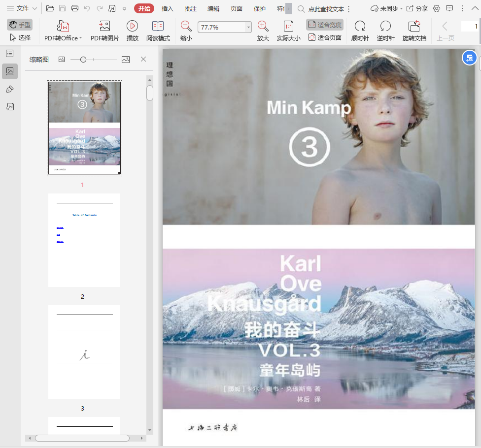The width and height of the screenshot is (481, 448).
Task: Toggle the 适合页面 fit page option
Action: click(325, 37)
